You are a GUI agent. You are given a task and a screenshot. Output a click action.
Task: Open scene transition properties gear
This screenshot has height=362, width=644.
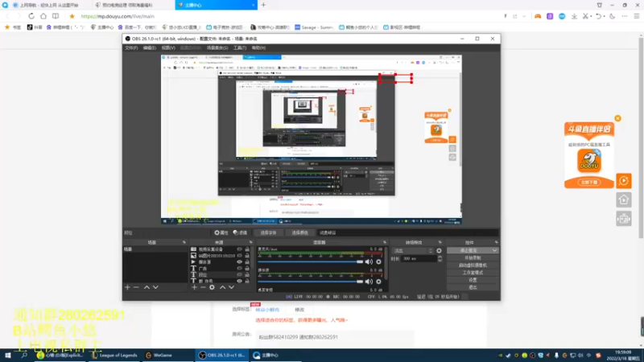(x=439, y=251)
